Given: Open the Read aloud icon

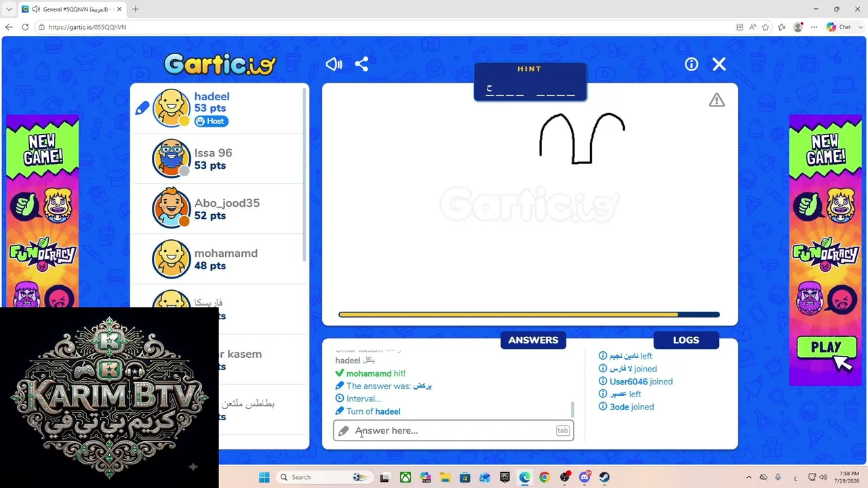Looking at the screenshot, I should click(x=753, y=27).
